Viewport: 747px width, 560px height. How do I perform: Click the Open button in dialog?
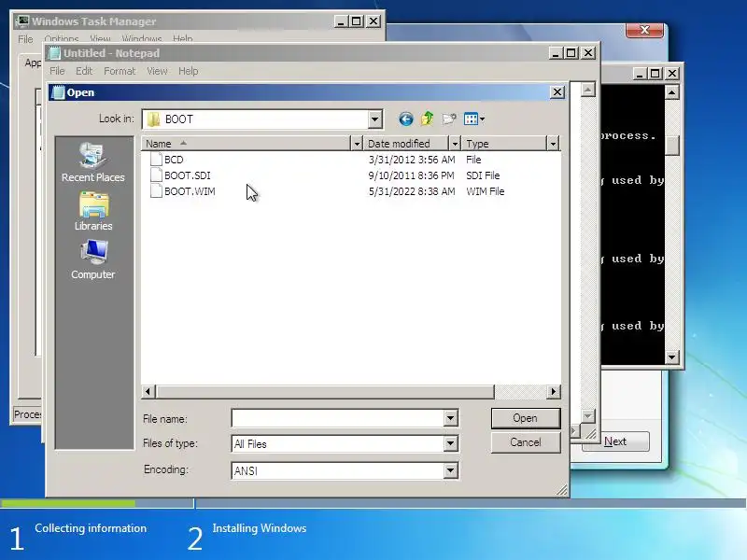(526, 418)
